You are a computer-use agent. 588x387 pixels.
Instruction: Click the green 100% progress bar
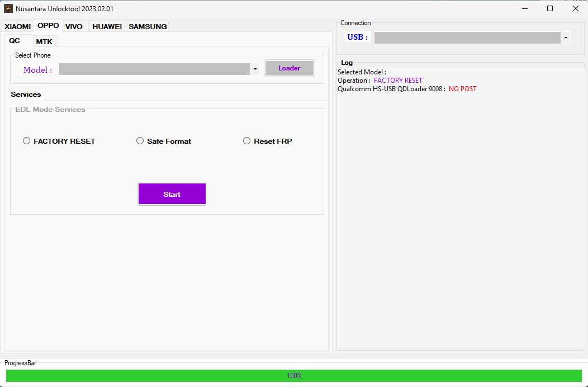(294, 375)
